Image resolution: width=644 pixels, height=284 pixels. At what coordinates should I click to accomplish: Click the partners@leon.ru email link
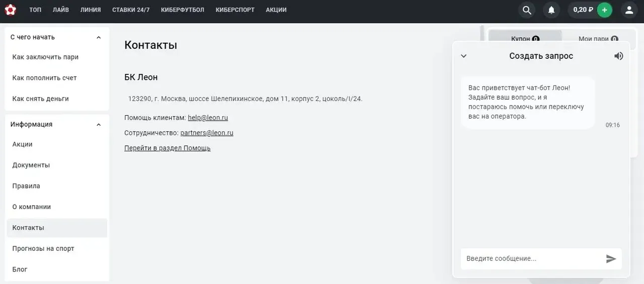pos(207,133)
